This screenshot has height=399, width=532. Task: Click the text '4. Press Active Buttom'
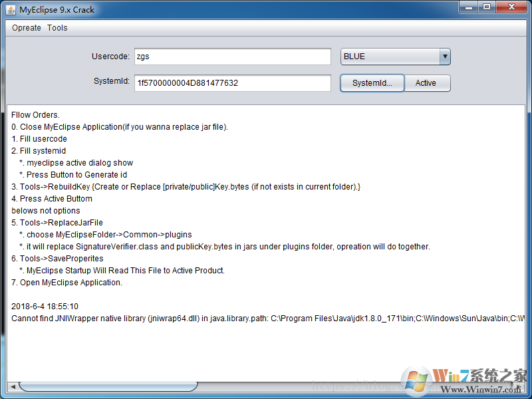click(x=52, y=198)
